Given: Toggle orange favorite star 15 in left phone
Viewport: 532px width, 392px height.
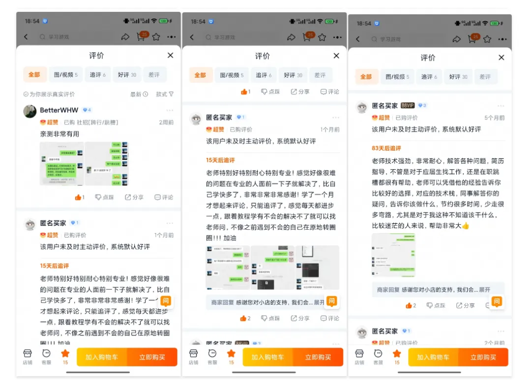Looking at the screenshot, I should [x=65, y=357].
